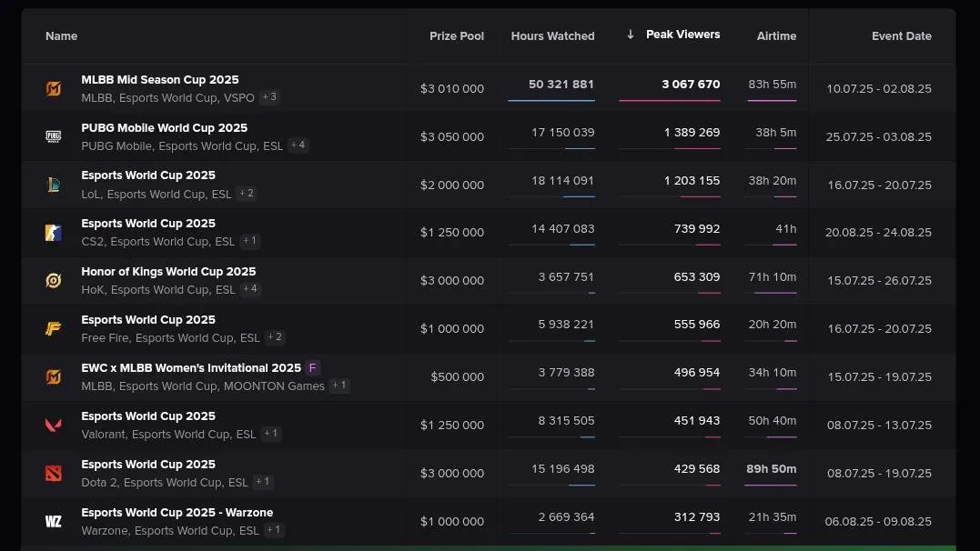Click the Free Fire game icon
This screenshot has height=551, width=980.
(x=54, y=329)
